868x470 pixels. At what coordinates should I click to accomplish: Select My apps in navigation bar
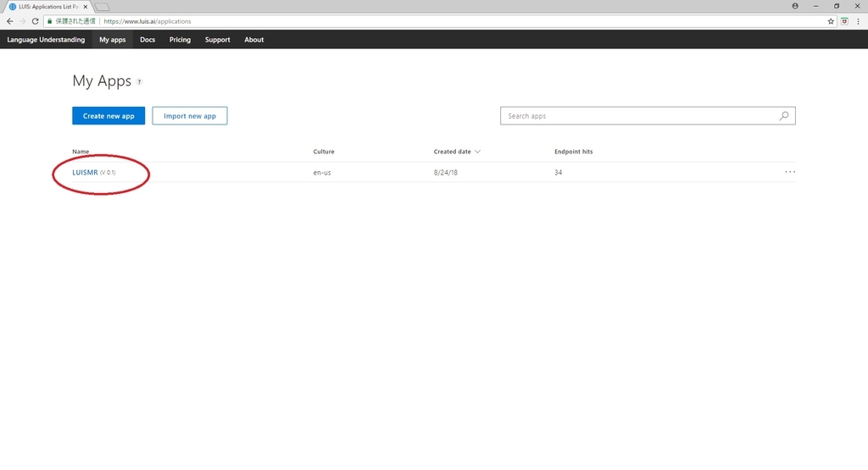click(x=113, y=40)
